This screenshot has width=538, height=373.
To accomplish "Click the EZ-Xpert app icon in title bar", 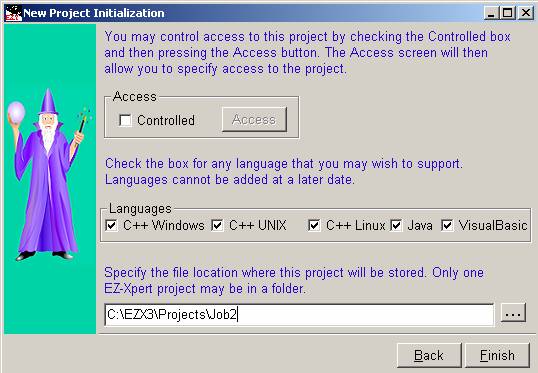I will pyautogui.click(x=13, y=13).
